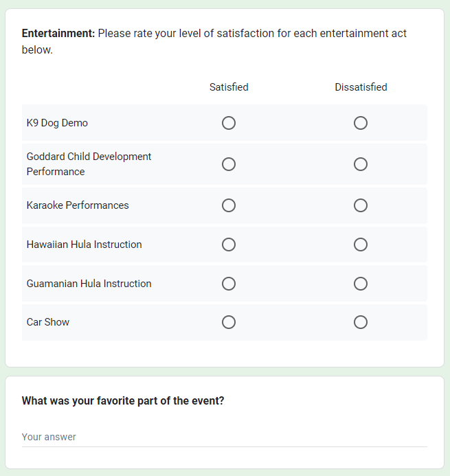Pick Satisfied for Guamanian Hula Instruction

(x=229, y=284)
